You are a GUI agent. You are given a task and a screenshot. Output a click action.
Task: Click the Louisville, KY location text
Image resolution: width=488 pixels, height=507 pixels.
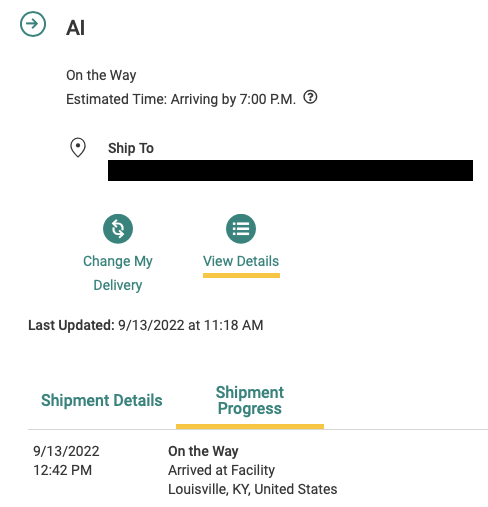pyautogui.click(x=253, y=489)
